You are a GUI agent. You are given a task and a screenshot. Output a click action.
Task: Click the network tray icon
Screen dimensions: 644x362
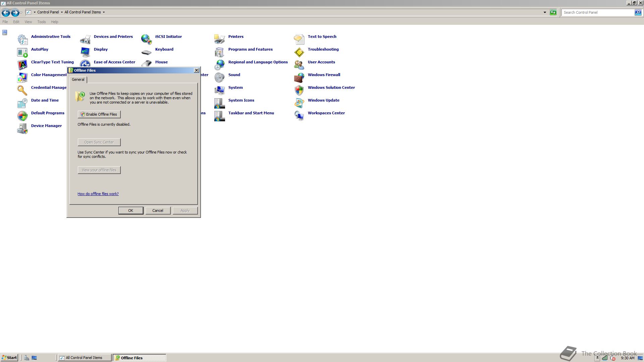[604, 358]
